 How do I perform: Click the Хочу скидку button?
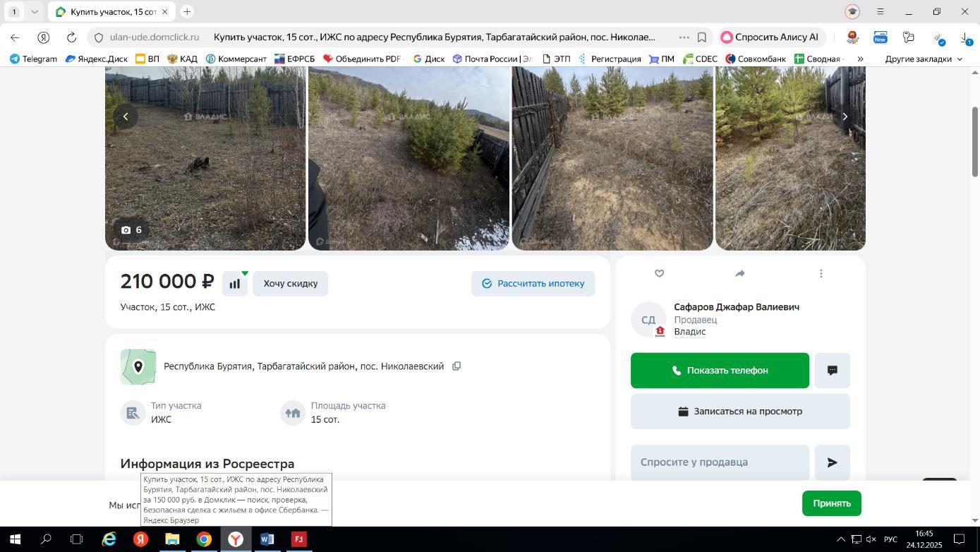[x=290, y=284]
